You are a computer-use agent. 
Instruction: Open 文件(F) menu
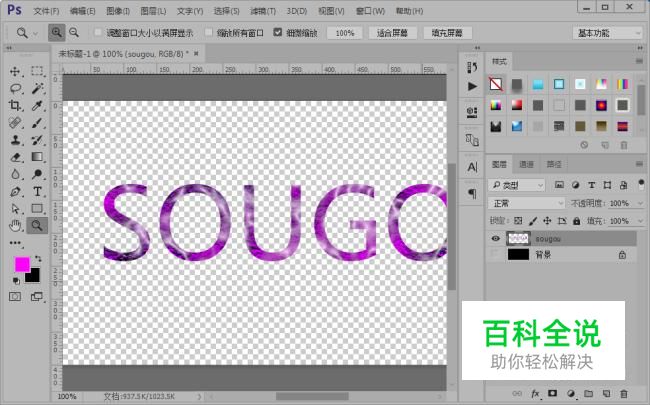point(46,11)
